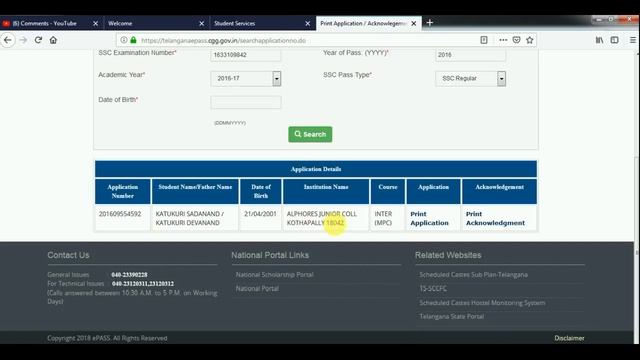Click Application Number column header
The image size is (640, 360).
(123, 191)
